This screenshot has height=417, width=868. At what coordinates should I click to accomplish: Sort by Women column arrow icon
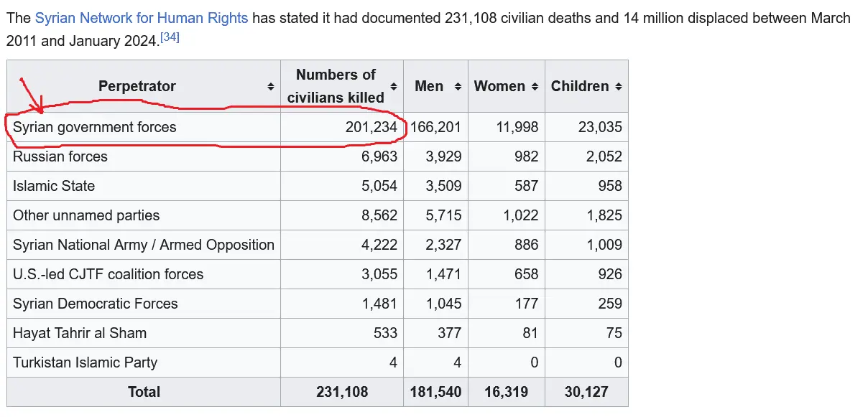click(x=535, y=86)
